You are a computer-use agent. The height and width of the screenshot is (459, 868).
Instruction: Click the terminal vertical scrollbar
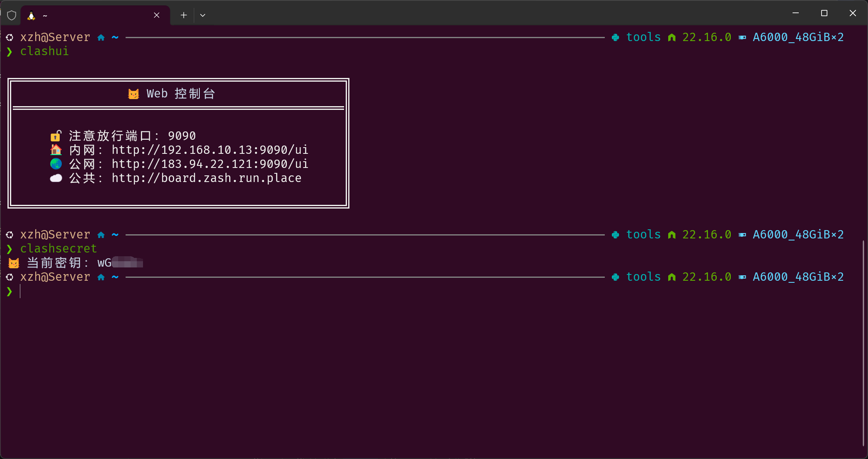point(864,342)
